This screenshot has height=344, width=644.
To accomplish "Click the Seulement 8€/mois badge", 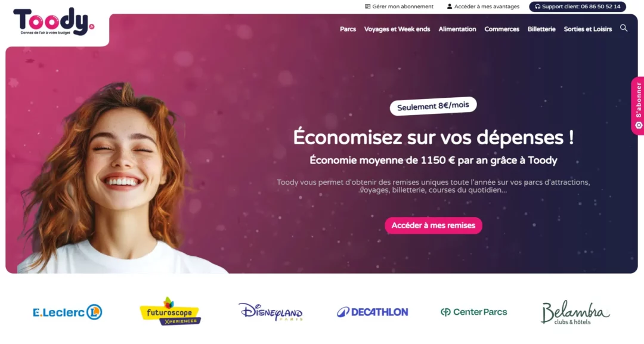I will tap(433, 106).
